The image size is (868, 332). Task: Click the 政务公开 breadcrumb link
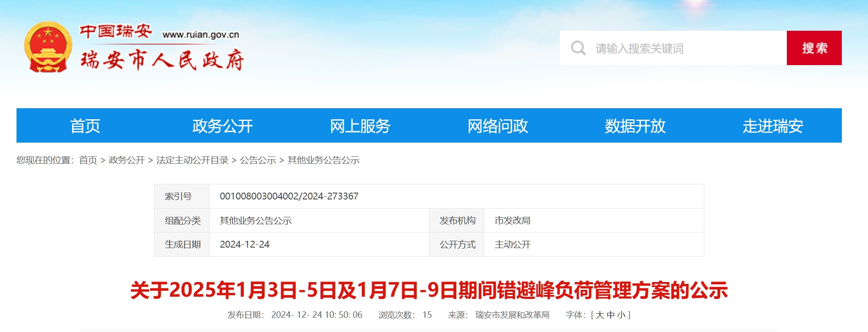click(127, 160)
